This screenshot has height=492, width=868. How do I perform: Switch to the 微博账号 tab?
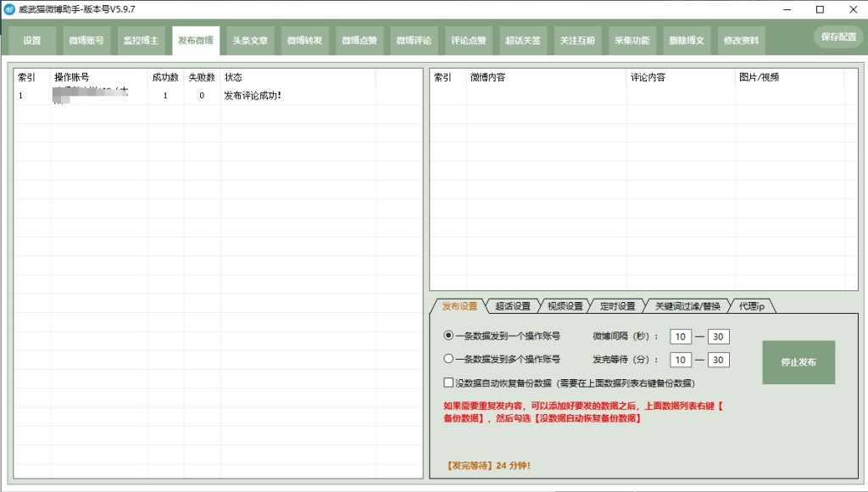(86, 41)
